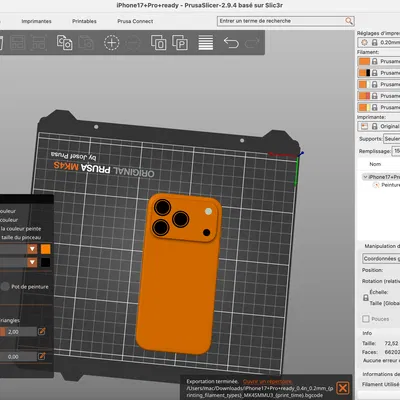This screenshot has width=400, height=400.
Task: Click the Add instance plus-circle icon
Action: 111,43
